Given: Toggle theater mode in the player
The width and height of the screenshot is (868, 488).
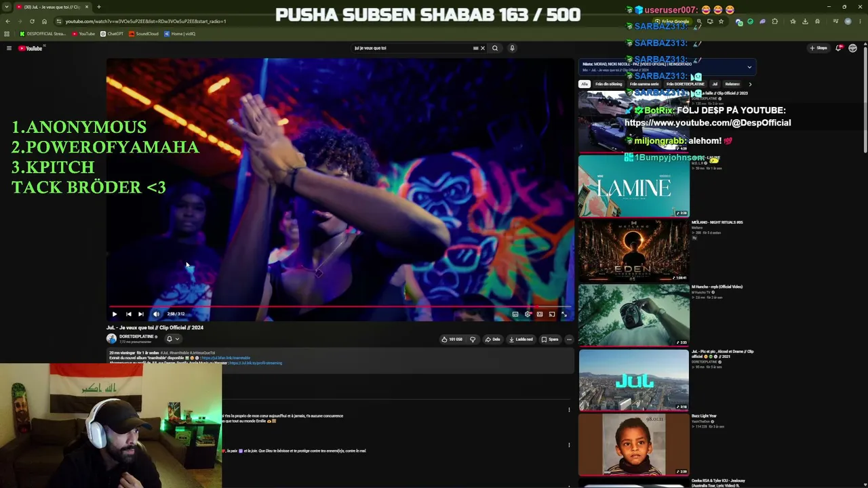Looking at the screenshot, I should click(540, 314).
